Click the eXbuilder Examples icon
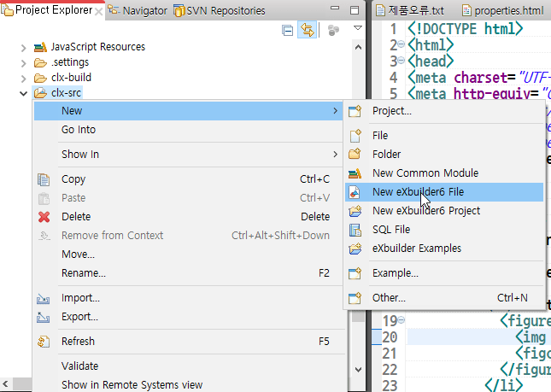The image size is (551, 392). pyautogui.click(x=355, y=249)
